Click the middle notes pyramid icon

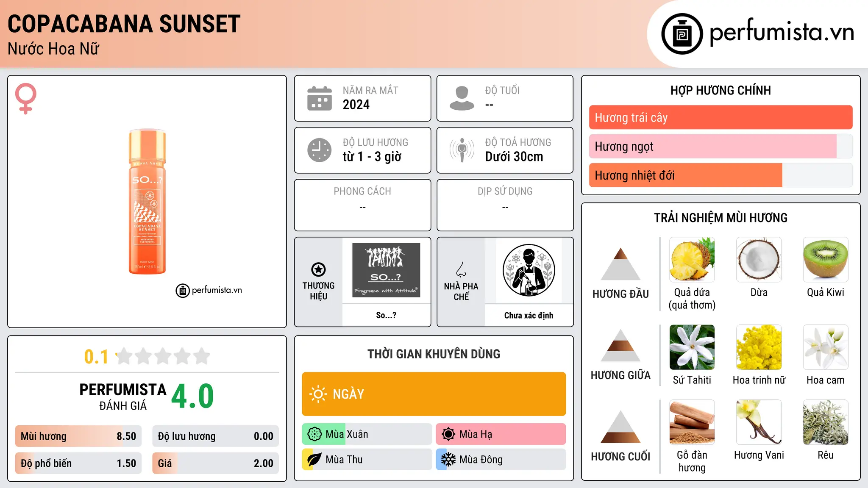[x=620, y=345]
